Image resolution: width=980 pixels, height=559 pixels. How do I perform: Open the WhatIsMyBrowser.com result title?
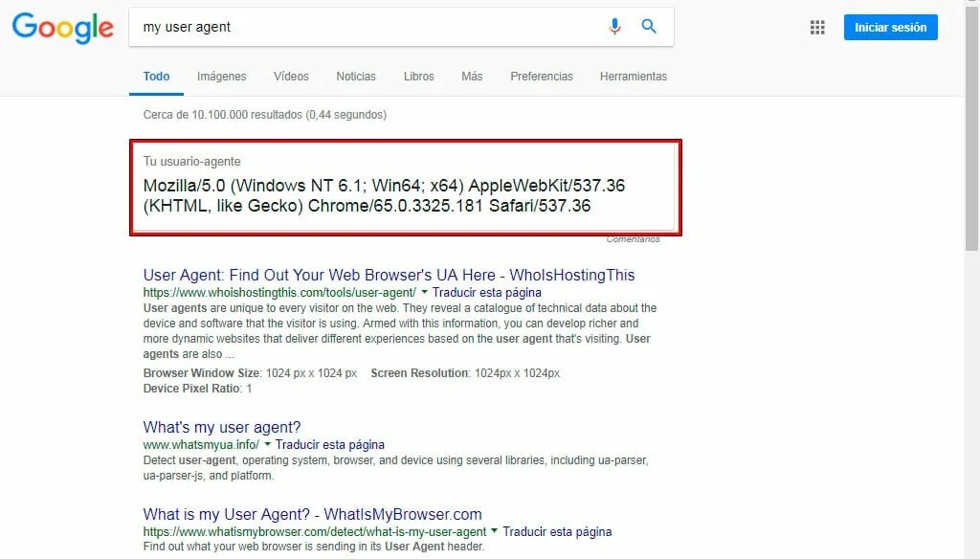[x=313, y=515]
